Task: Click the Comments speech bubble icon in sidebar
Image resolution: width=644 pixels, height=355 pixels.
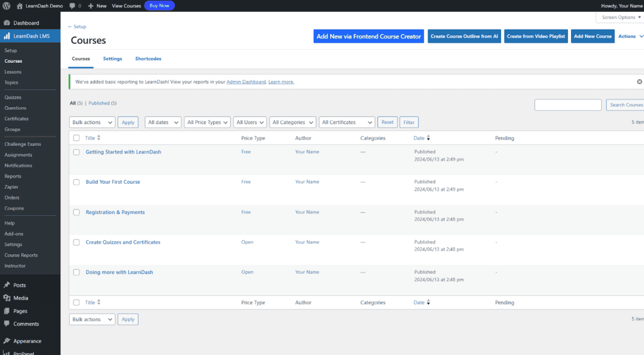Action: [x=7, y=324]
